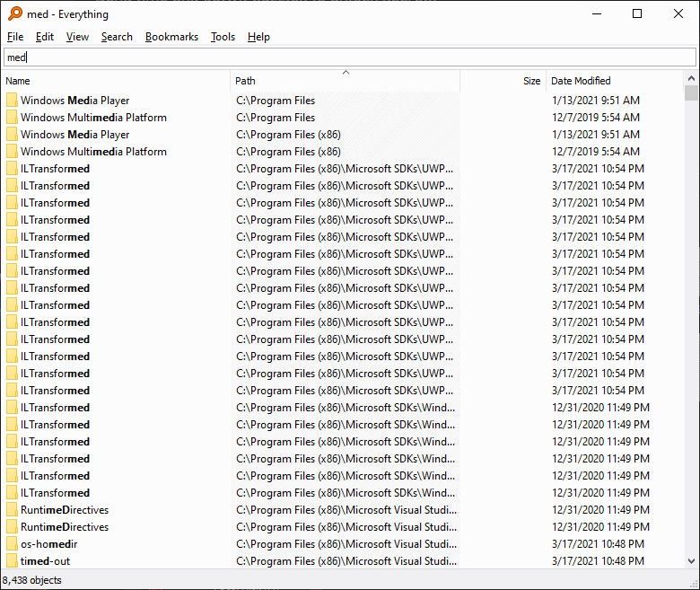
Task: Click folder icon of Windows Multimedia Platform in Program Files (x86)
Action: 12,152
